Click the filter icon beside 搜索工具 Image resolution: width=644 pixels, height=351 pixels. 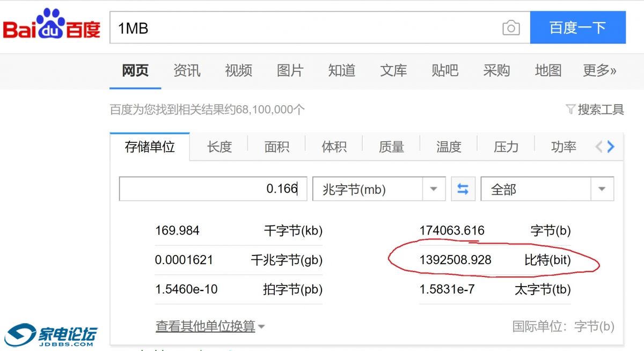pos(570,109)
